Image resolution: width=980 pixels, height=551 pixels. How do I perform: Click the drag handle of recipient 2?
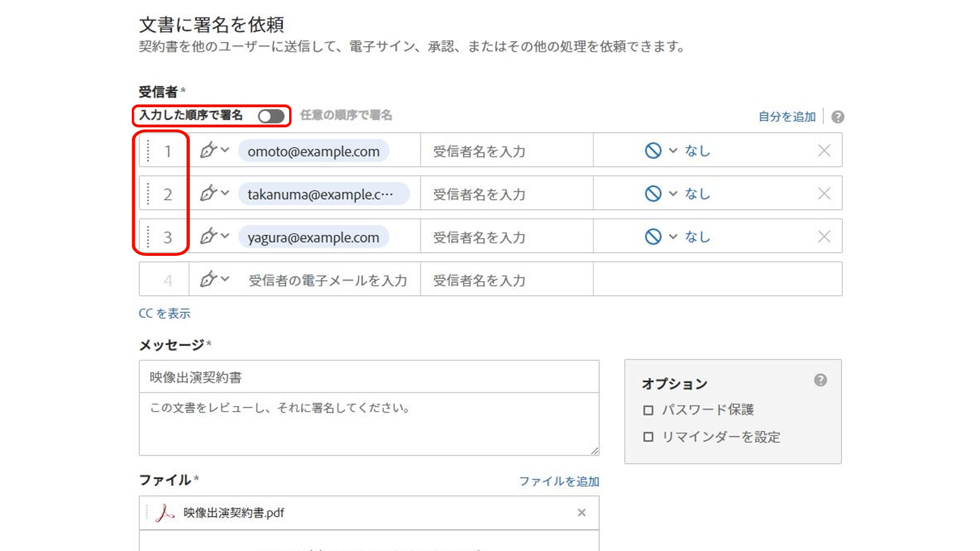pos(148,194)
